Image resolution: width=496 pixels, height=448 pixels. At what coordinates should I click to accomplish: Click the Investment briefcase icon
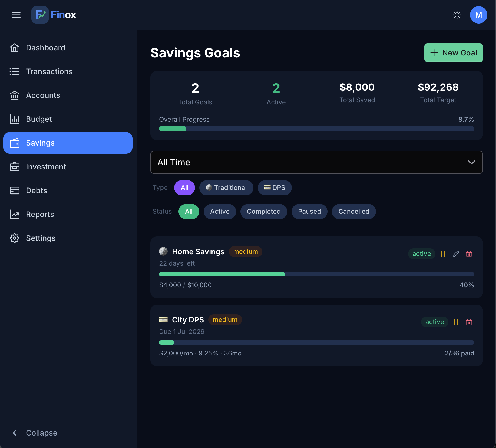tap(15, 167)
